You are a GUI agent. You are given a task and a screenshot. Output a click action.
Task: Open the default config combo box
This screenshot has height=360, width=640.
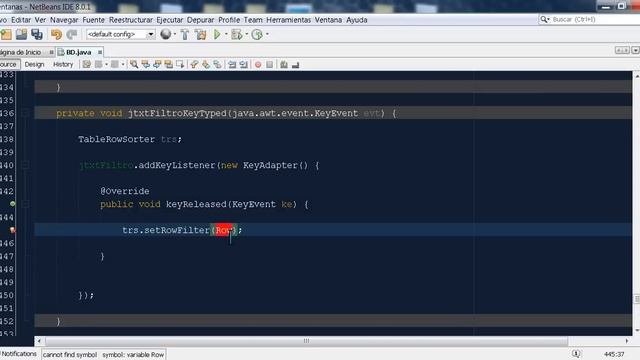(120, 34)
